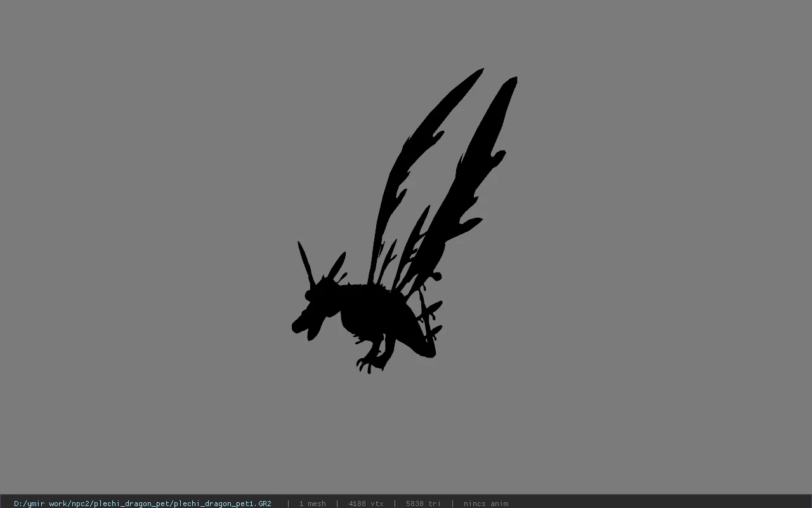Select the black dragon model silhouette
The height and width of the screenshot is (508, 812).
[x=404, y=221]
